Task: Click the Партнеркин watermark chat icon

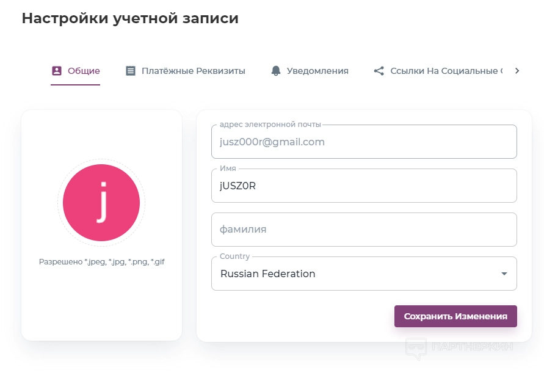Action: [416, 348]
